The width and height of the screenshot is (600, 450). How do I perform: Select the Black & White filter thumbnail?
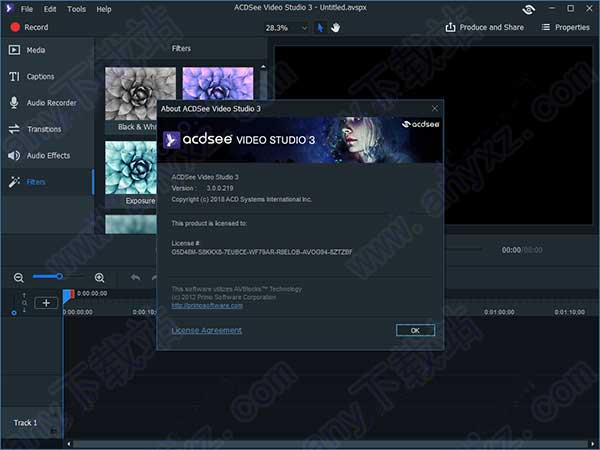[x=140, y=94]
